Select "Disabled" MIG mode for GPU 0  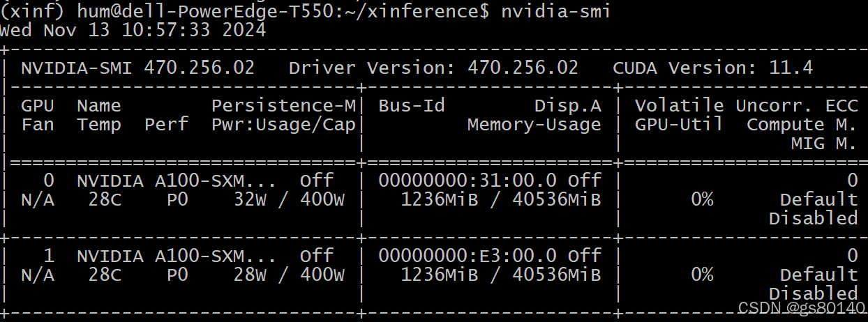point(813,219)
